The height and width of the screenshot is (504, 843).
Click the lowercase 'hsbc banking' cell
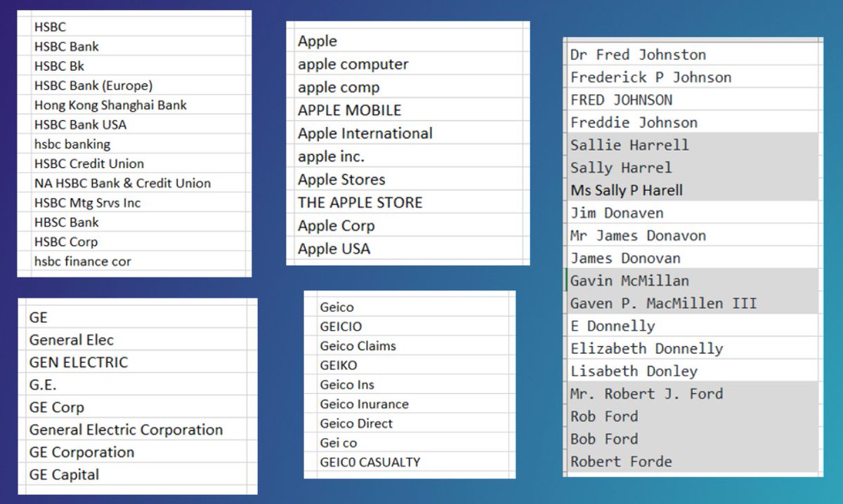[137, 145]
